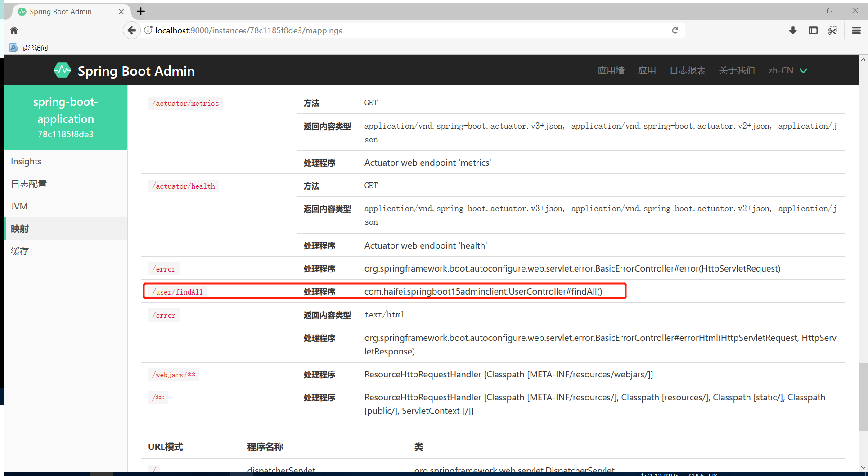Image resolution: width=868 pixels, height=476 pixels.
Task: Click the UserController#findAll() handler text
Action: click(483, 291)
